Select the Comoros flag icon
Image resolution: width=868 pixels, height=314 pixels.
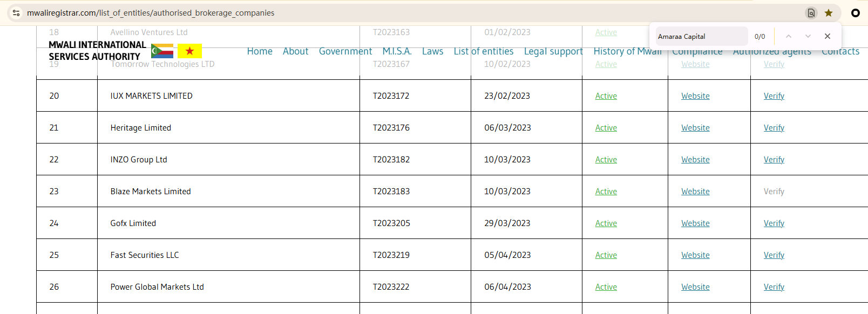point(162,51)
